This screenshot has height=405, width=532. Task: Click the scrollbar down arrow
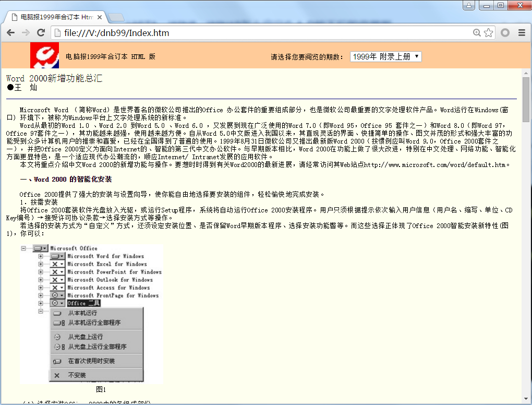click(x=526, y=399)
